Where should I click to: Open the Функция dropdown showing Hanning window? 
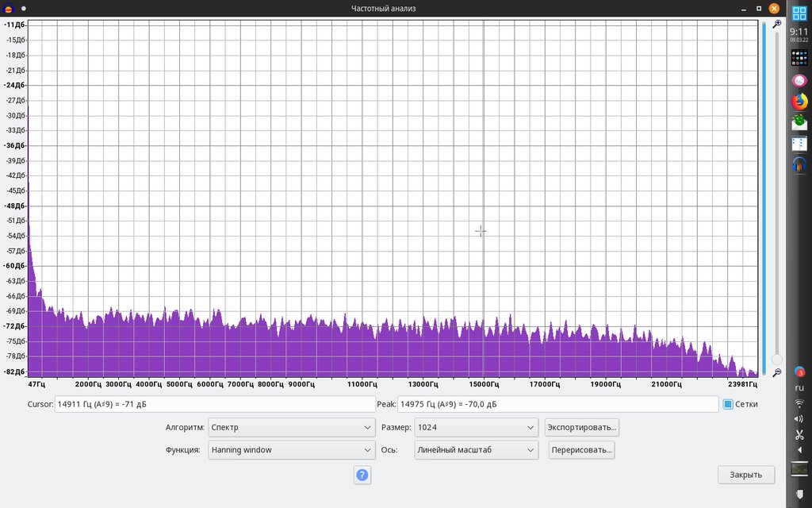(292, 450)
